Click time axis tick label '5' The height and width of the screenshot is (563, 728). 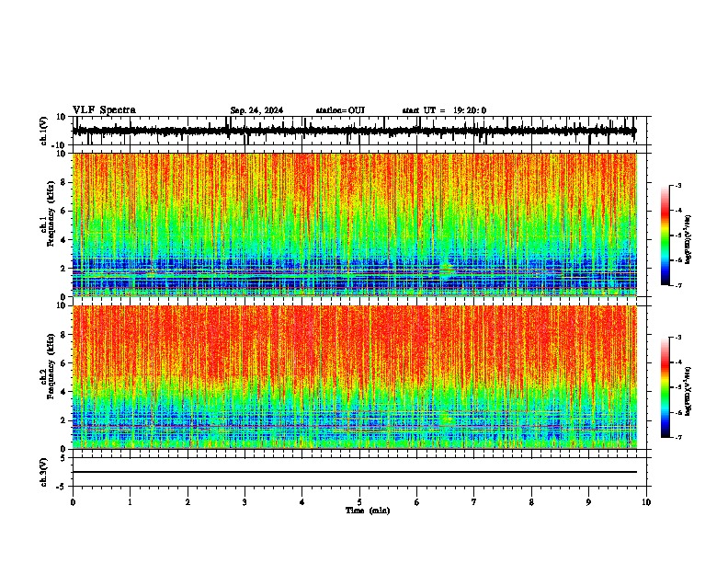pyautogui.click(x=359, y=501)
